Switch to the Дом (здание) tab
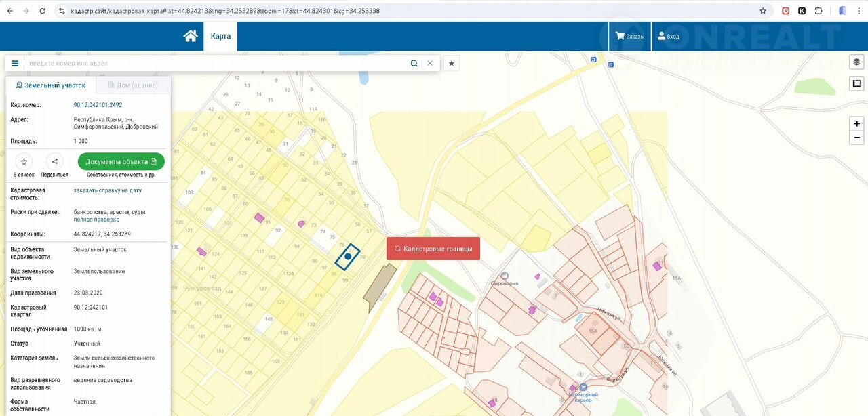The image size is (868, 416). [127, 85]
